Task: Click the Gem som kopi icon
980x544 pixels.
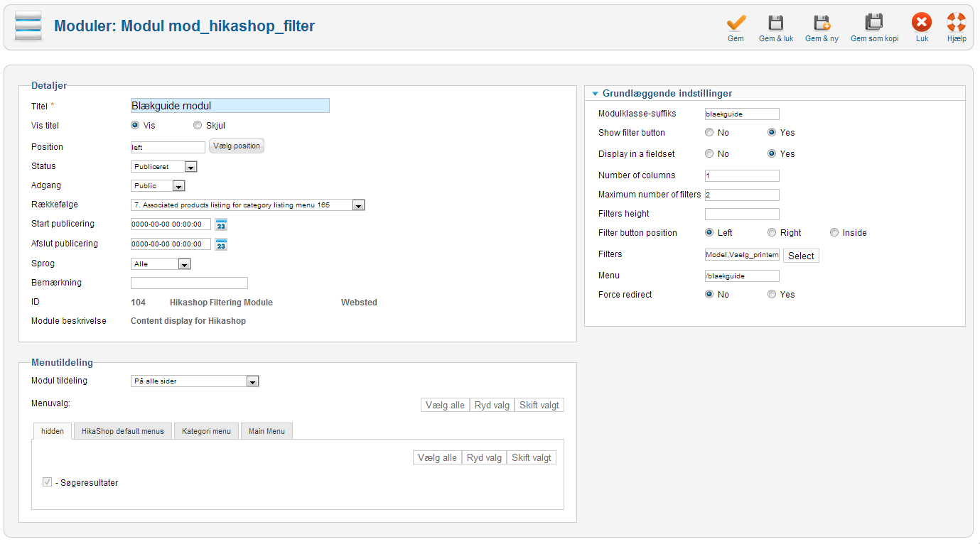Action: click(874, 23)
